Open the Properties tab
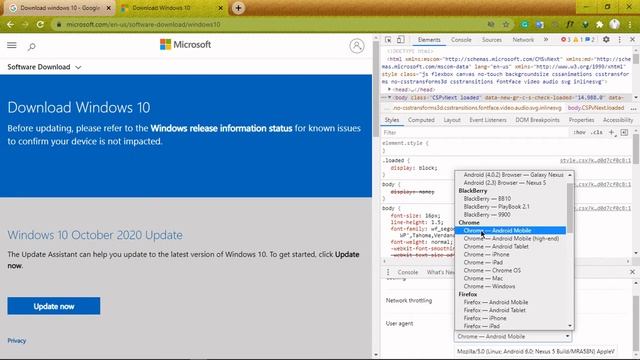640x360 pixels. pos(581,120)
